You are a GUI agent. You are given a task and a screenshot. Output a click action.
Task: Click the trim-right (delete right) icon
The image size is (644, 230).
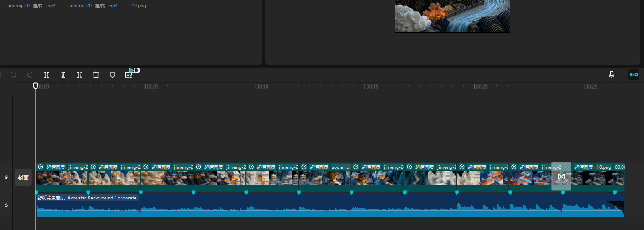(x=79, y=75)
